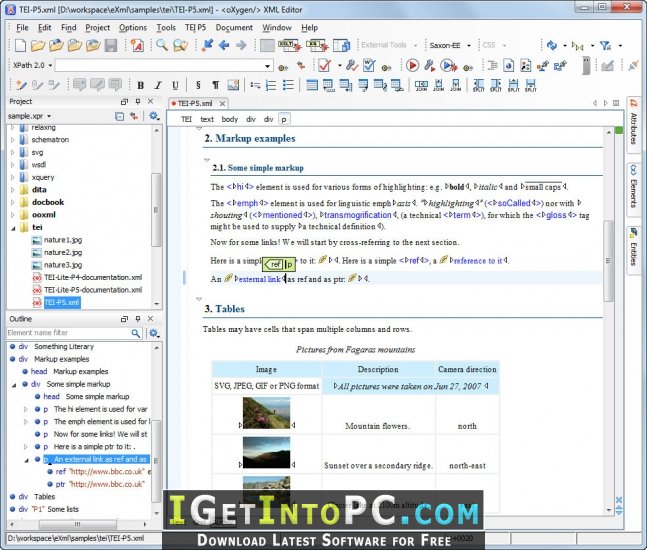Click the first JOIN cells icon

[421, 85]
